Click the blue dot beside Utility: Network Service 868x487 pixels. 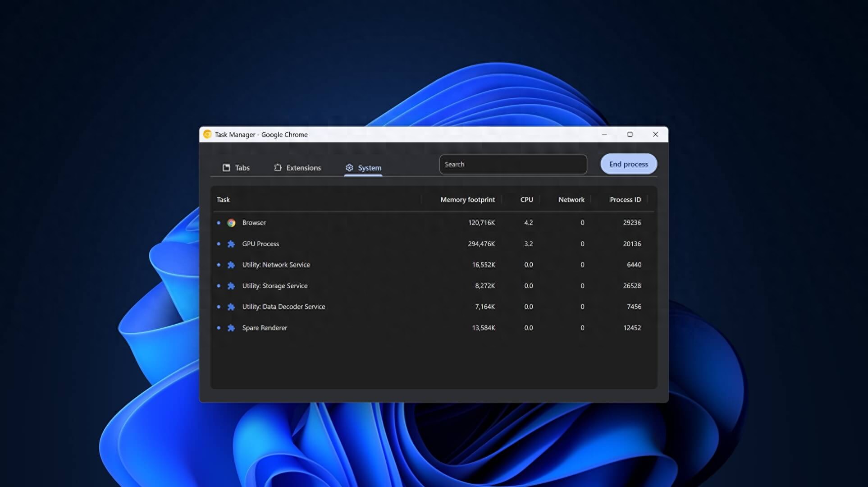coord(219,265)
